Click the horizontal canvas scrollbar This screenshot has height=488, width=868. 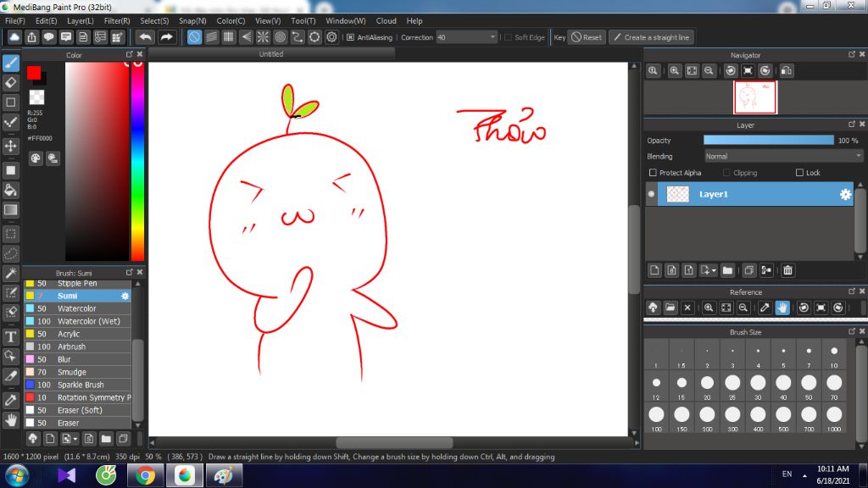(394, 443)
